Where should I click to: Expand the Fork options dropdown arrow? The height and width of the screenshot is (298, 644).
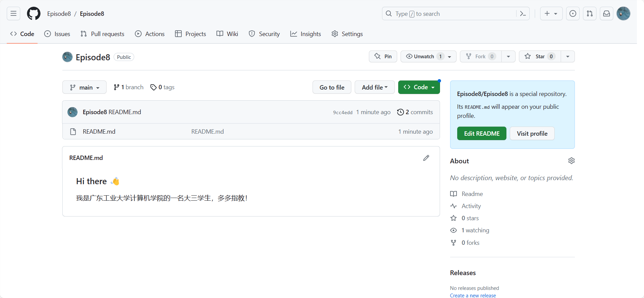click(508, 56)
